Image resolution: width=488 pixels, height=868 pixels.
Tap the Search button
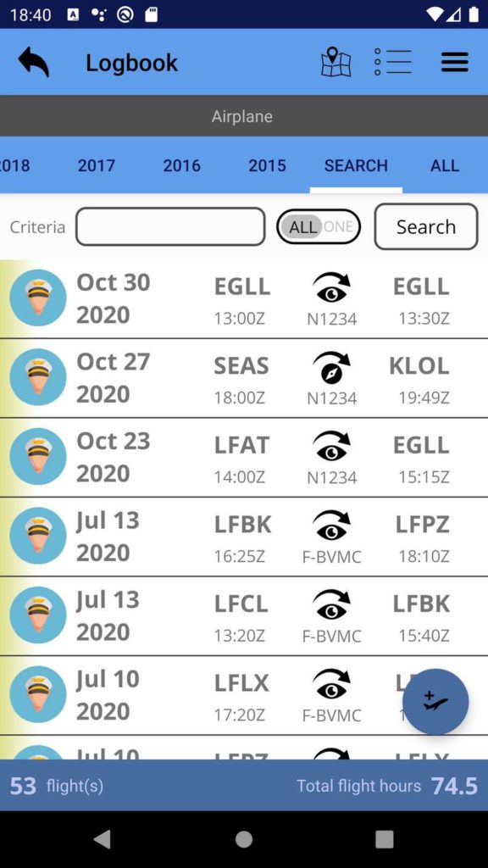[x=426, y=226]
